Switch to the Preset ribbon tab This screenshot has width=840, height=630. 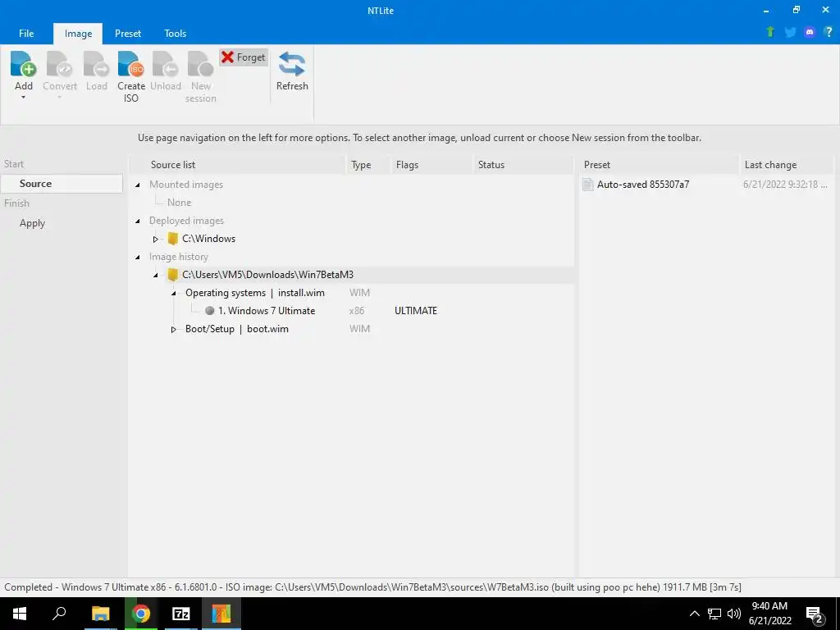(128, 33)
